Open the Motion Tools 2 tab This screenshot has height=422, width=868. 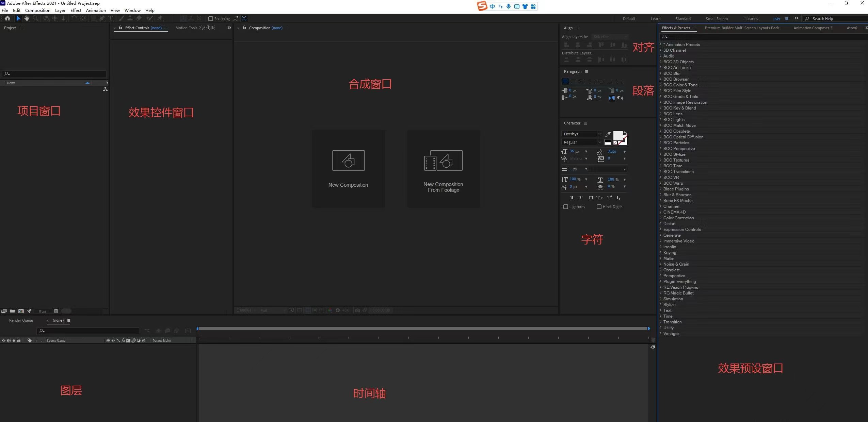pyautogui.click(x=195, y=28)
